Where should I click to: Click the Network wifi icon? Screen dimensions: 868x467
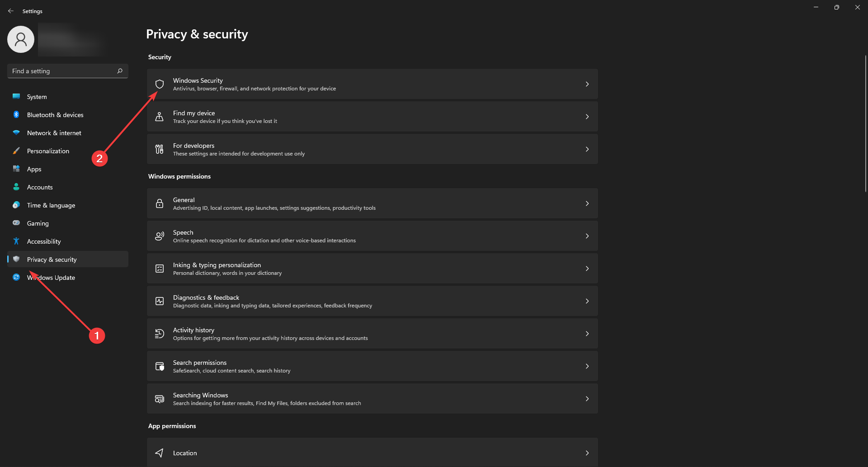pyautogui.click(x=16, y=132)
